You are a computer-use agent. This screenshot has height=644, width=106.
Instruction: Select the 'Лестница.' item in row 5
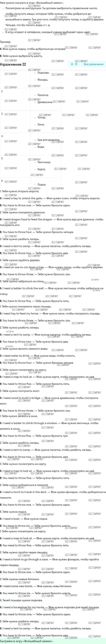point(44,162)
